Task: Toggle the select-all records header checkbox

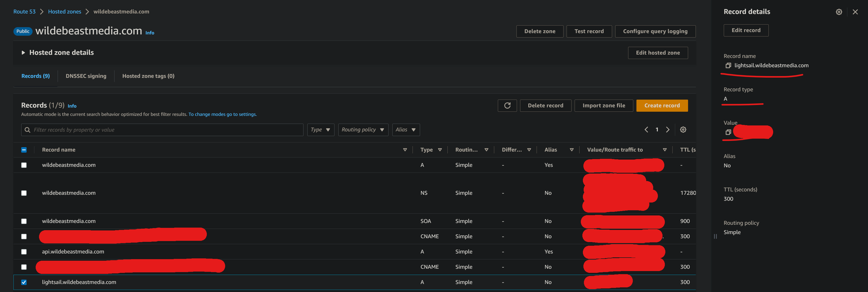Action: point(24,150)
